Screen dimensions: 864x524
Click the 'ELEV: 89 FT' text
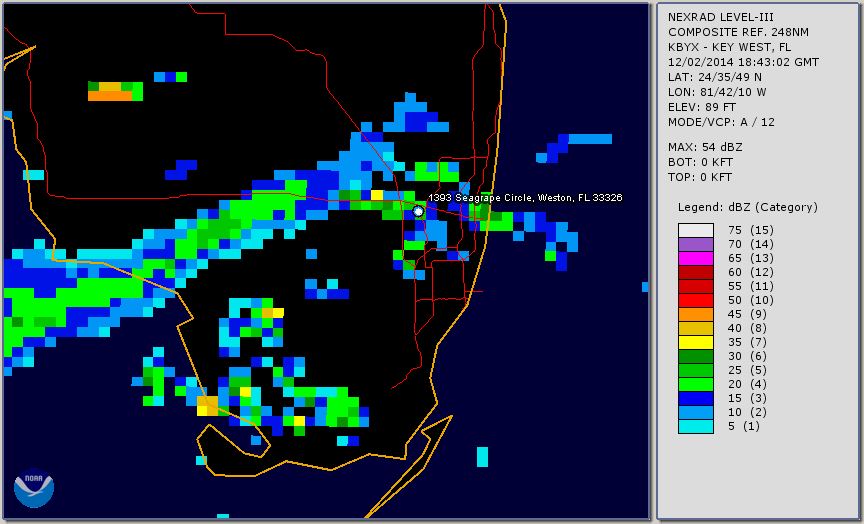click(x=701, y=107)
